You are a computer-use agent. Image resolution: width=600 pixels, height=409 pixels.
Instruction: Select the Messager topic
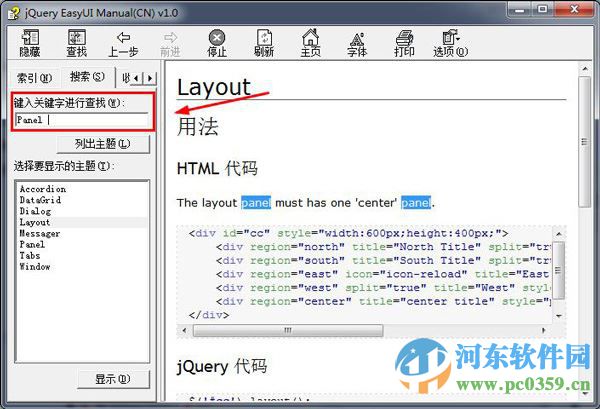coord(40,233)
